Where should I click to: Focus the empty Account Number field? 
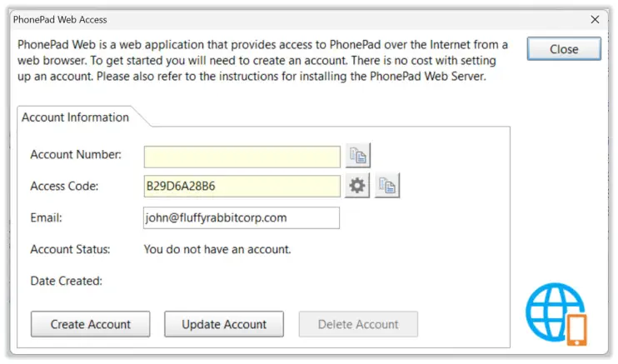[x=242, y=157]
